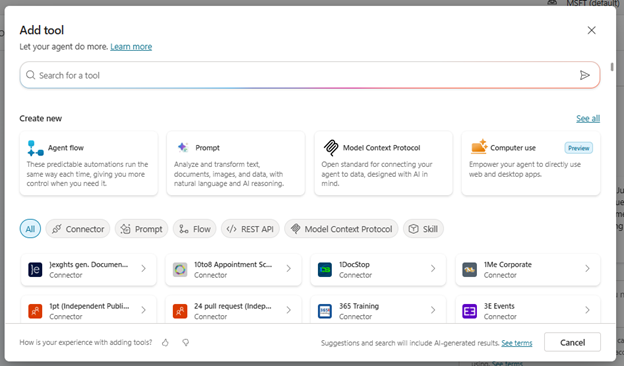
Task: Create a new Prompt tool
Action: [236, 164]
